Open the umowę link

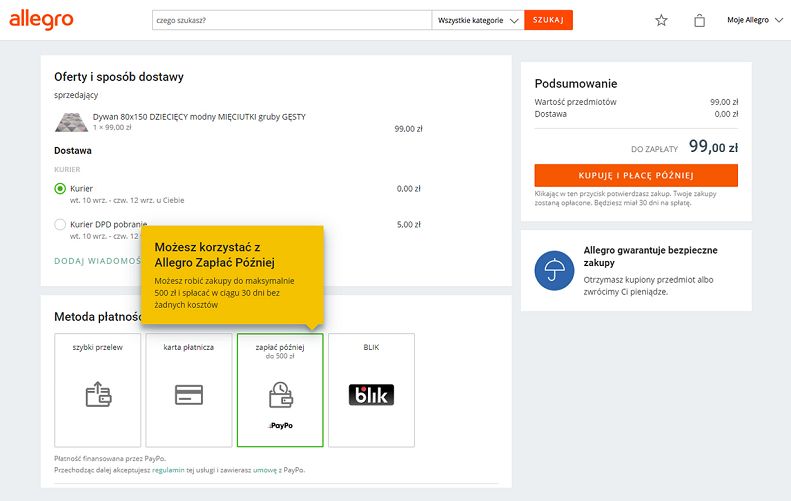point(265,470)
